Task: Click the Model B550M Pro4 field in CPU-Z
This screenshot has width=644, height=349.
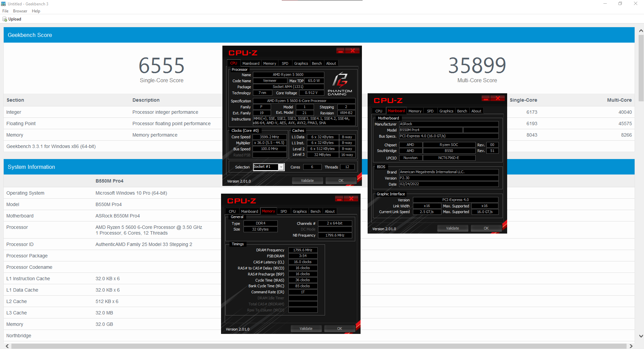Action: (431, 130)
